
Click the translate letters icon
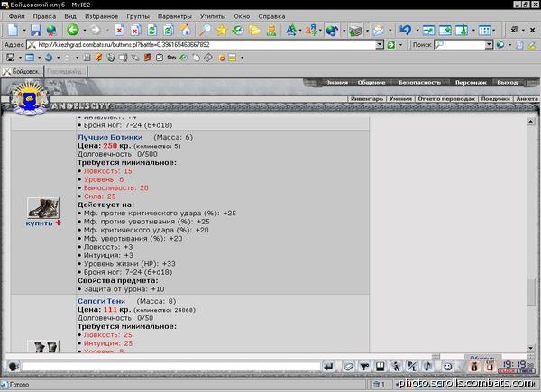(x=311, y=31)
